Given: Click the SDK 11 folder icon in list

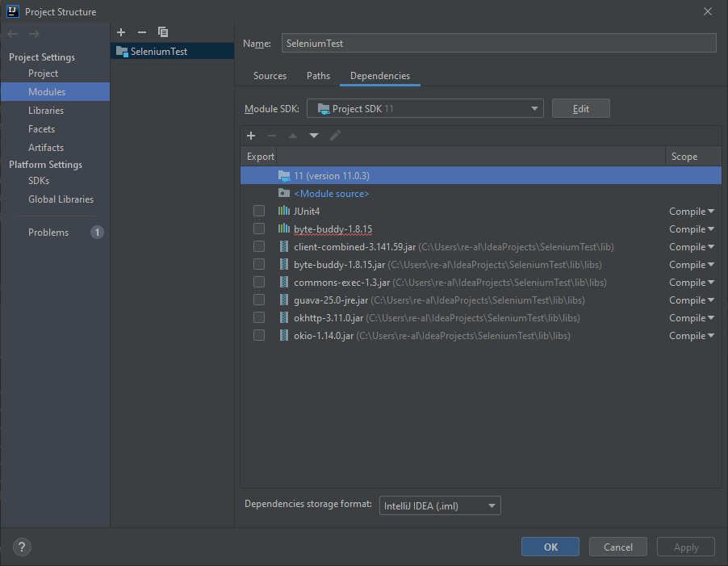Looking at the screenshot, I should (284, 175).
